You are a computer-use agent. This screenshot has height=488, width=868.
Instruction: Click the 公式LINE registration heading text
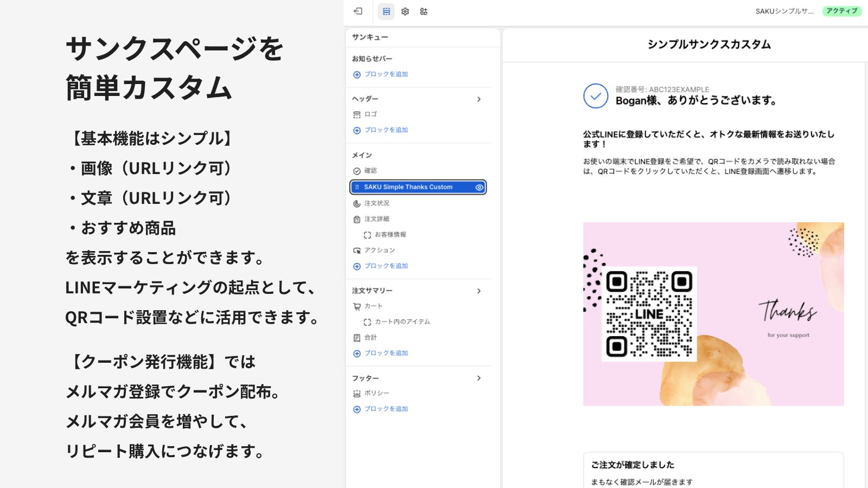click(709, 139)
